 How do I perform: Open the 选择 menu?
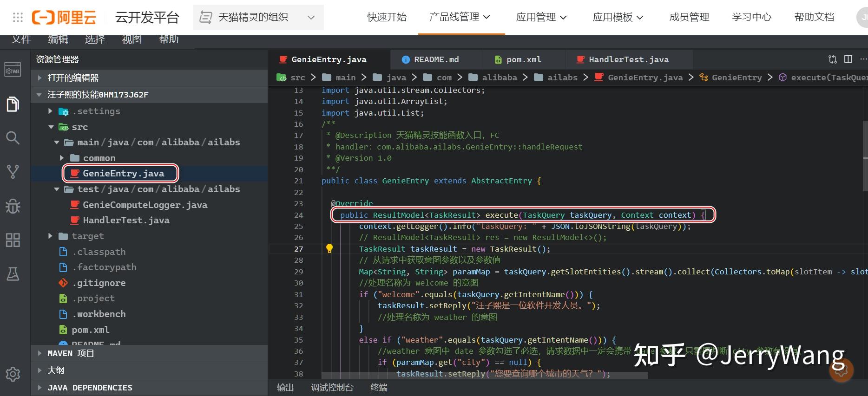95,39
